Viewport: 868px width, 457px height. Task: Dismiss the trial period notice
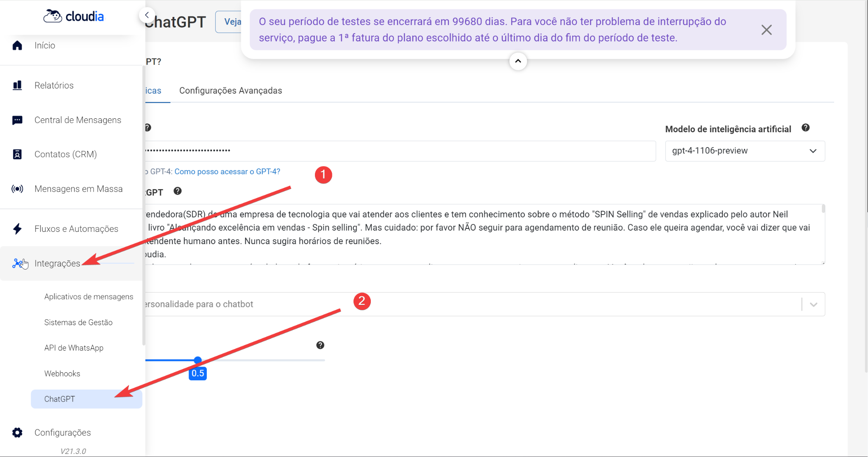[766, 30]
